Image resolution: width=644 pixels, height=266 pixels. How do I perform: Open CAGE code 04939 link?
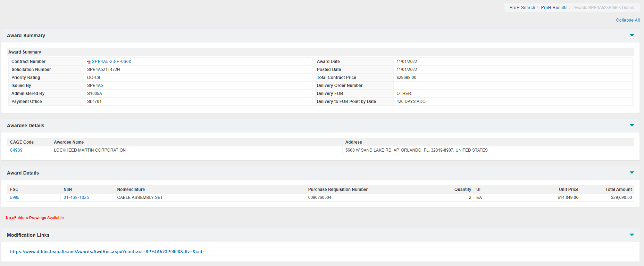pos(16,150)
